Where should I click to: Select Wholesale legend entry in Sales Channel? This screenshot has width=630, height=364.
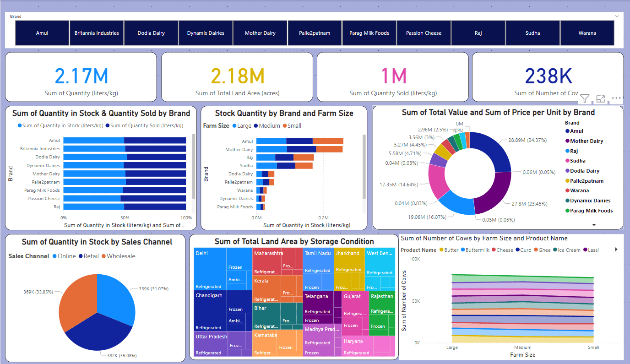[118, 256]
